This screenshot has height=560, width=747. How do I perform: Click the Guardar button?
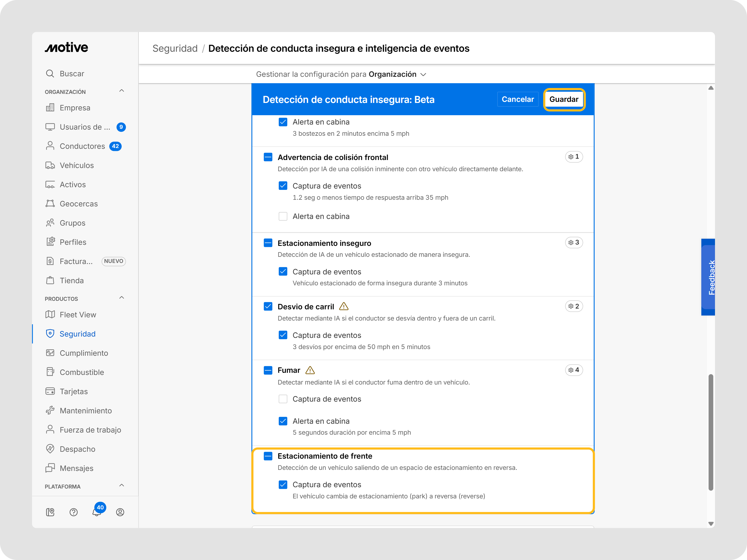[564, 99]
